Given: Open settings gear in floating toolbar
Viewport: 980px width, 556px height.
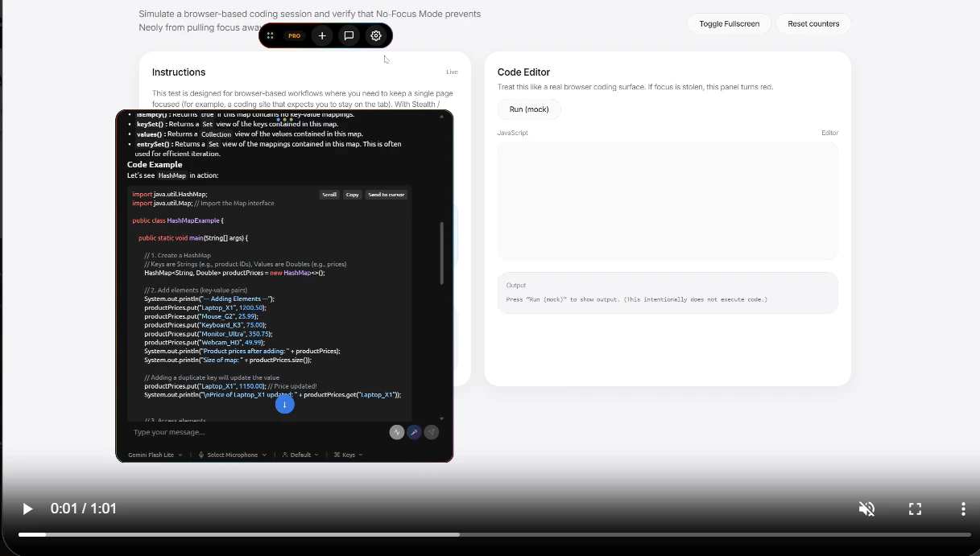Looking at the screenshot, I should [x=376, y=35].
